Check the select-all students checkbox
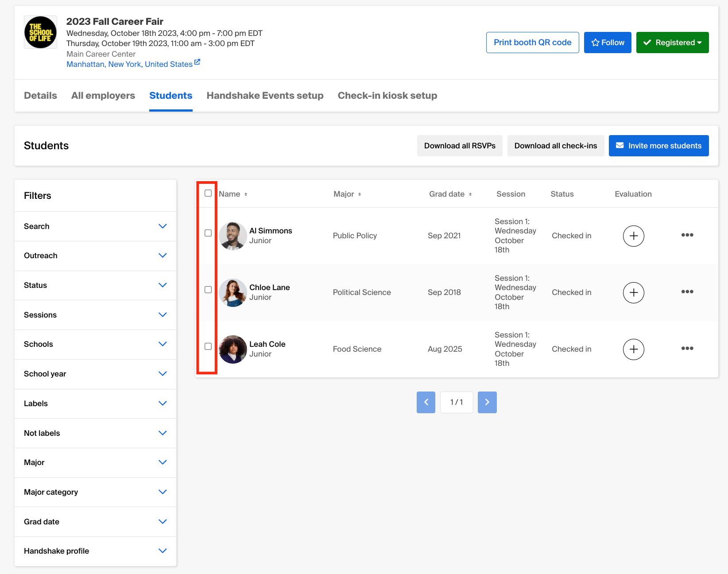This screenshot has height=574, width=728. (207, 193)
